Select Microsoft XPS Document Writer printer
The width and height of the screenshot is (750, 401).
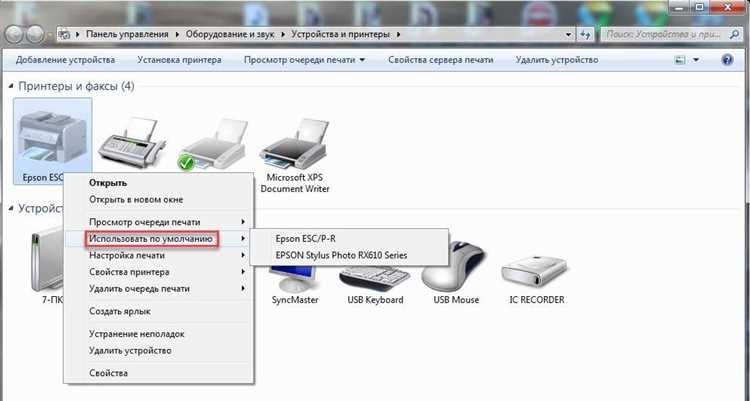point(295,155)
